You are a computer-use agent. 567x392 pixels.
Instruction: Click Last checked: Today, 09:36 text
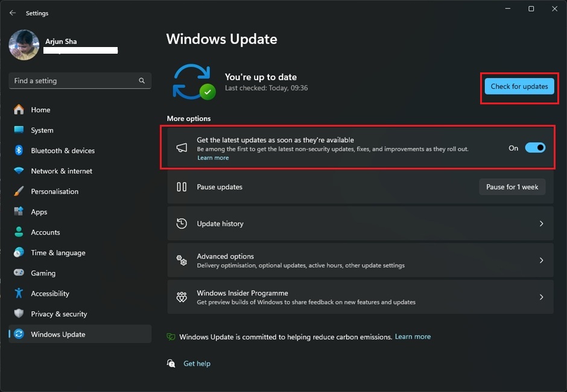pyautogui.click(x=266, y=88)
